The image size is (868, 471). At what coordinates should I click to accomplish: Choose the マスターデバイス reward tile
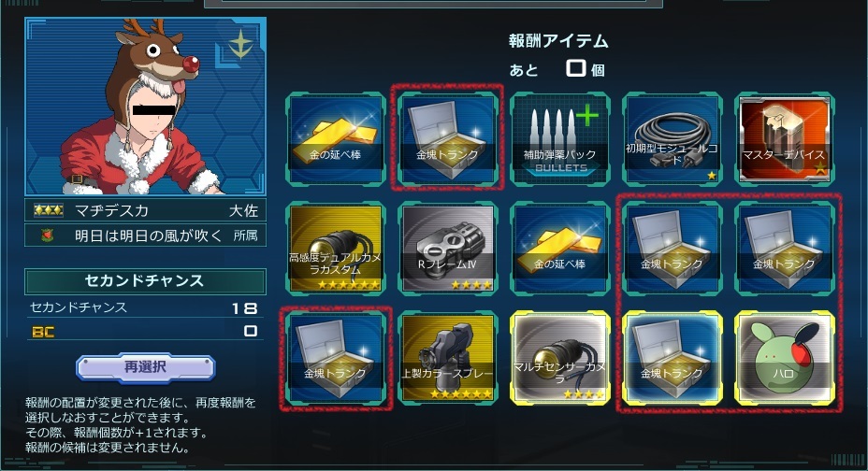785,138
